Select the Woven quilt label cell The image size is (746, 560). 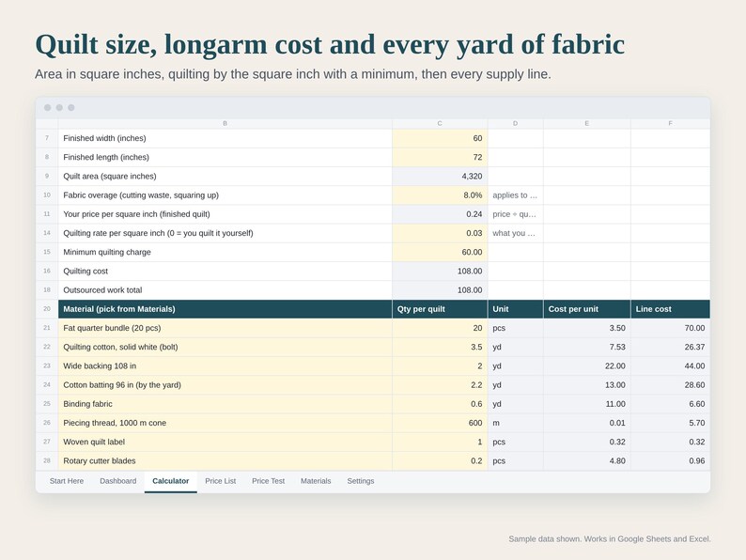pos(225,443)
